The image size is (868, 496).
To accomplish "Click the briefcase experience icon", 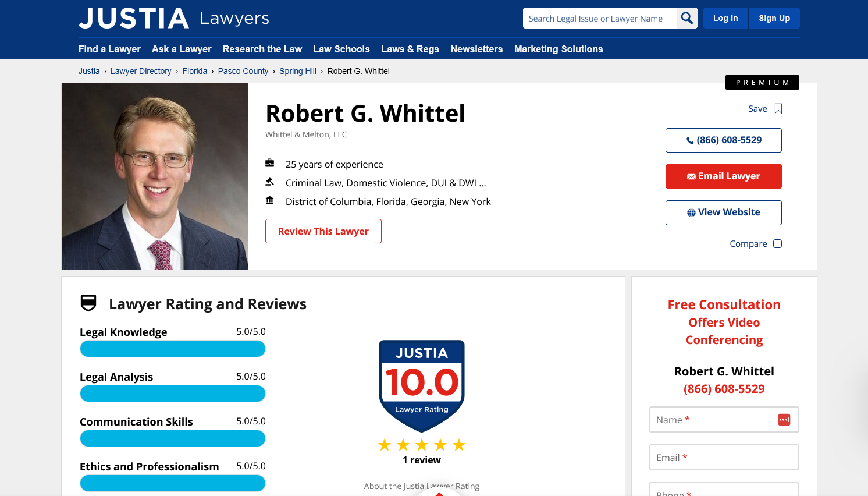I will tap(270, 164).
